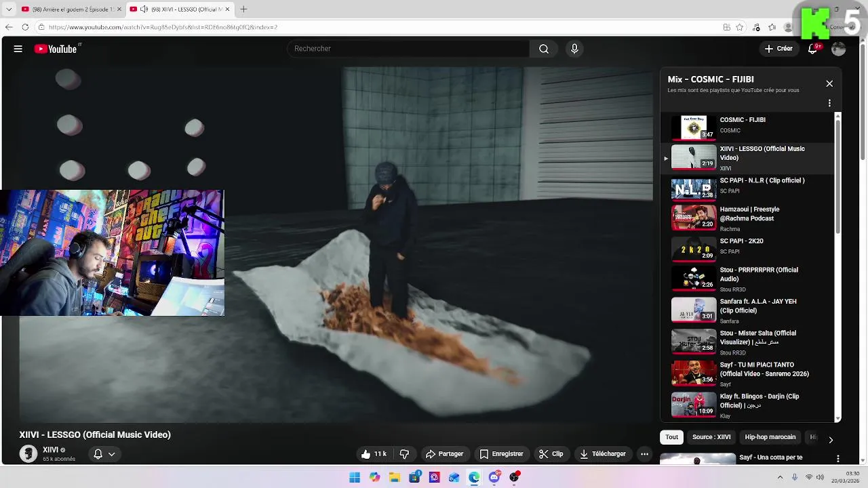Play SC PAPI - 2K20 from playlist
This screenshot has width=868, height=488.
tap(746, 248)
